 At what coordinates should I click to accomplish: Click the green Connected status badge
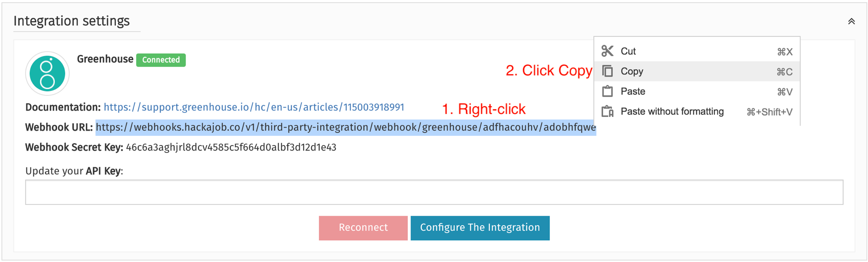click(161, 60)
